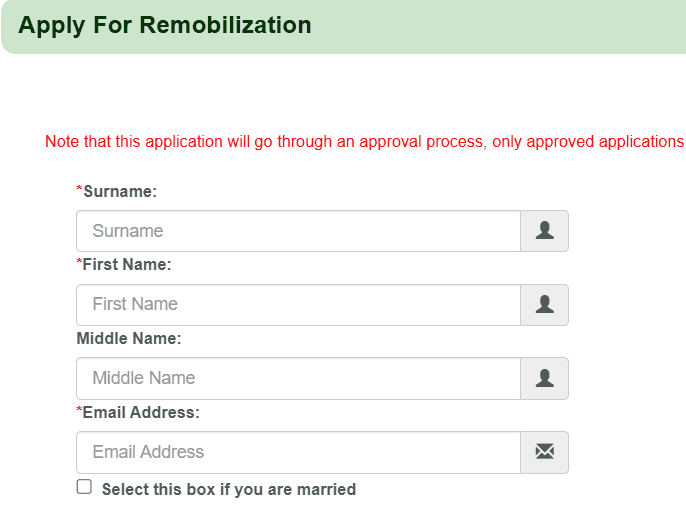Click the person icon beside Middle Name field

click(544, 378)
